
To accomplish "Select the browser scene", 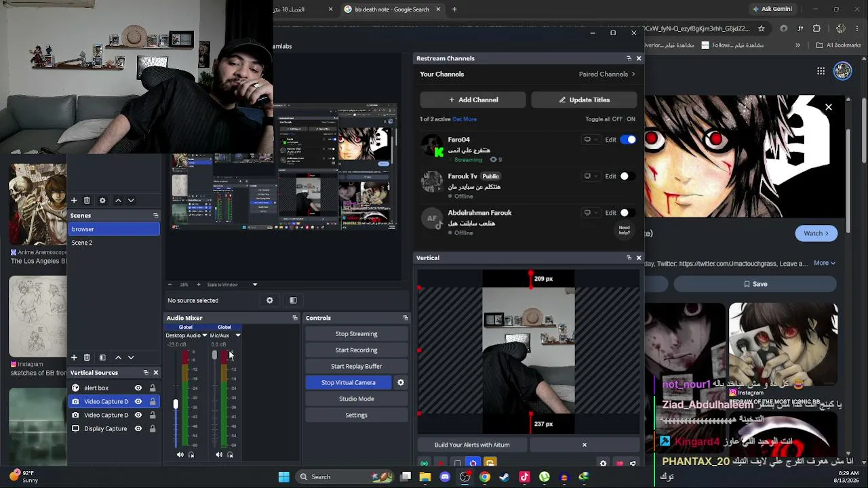I will [114, 229].
